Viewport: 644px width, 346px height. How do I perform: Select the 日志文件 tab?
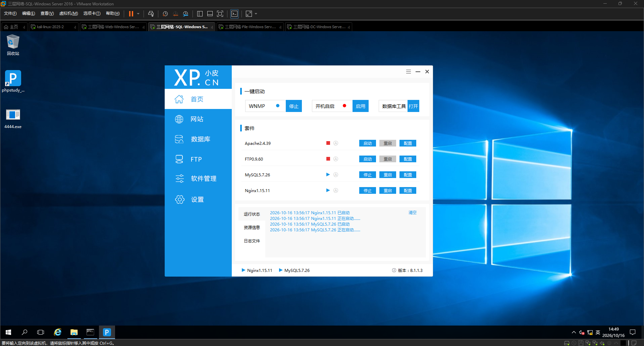(x=252, y=241)
